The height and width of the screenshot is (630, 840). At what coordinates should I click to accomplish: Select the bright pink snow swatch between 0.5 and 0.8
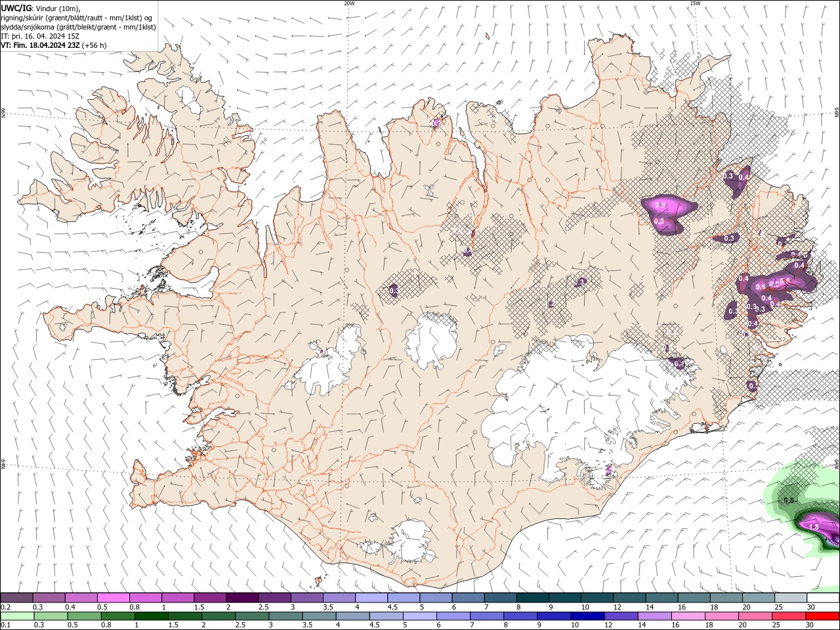[x=114, y=598]
